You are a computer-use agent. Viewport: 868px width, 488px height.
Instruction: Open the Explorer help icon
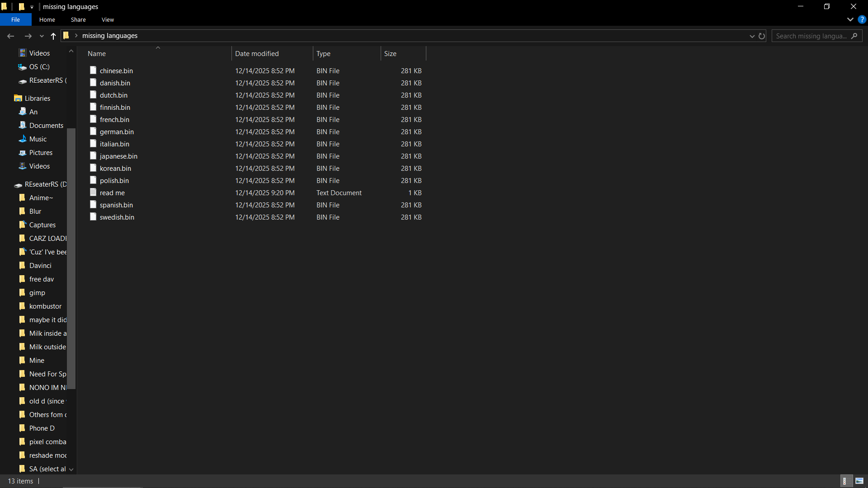[x=862, y=19]
